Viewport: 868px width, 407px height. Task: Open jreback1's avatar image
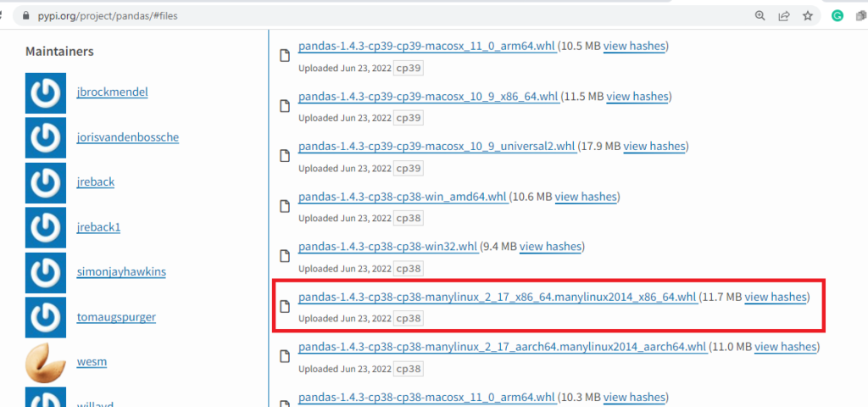[46, 227]
